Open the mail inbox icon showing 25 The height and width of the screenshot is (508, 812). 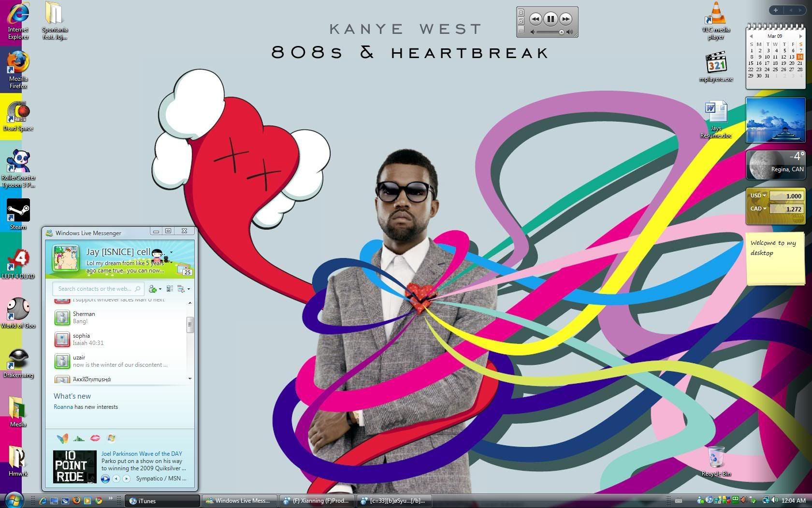185,270
